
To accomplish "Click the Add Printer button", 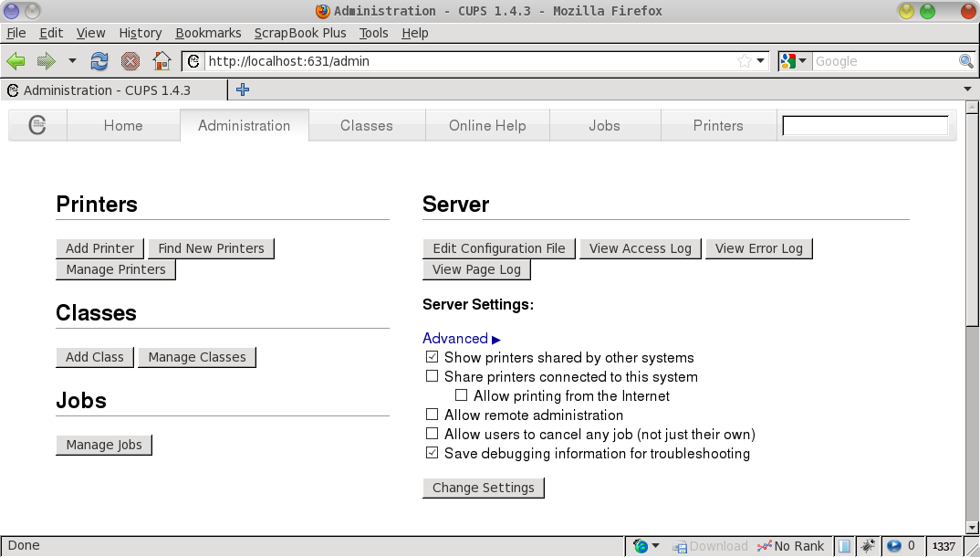I will tap(99, 248).
